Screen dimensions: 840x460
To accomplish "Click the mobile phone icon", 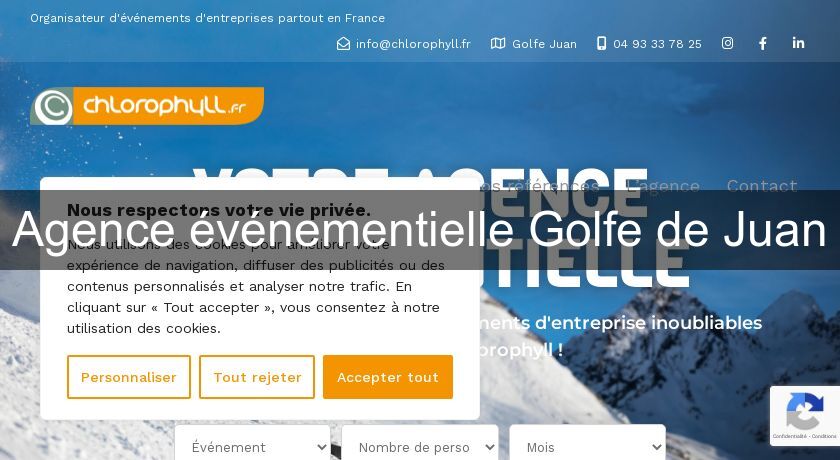I will [602, 43].
